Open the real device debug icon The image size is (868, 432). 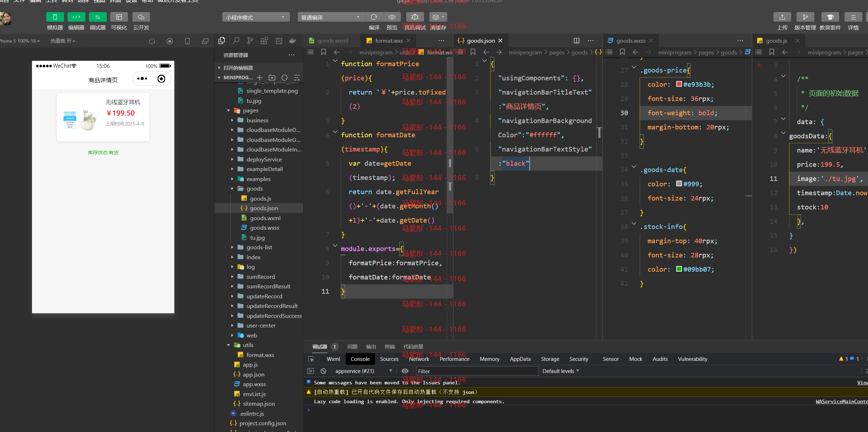[x=415, y=17]
